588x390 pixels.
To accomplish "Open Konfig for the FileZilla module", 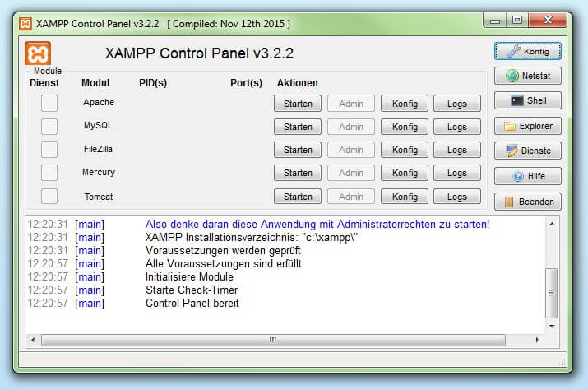I will (x=404, y=150).
